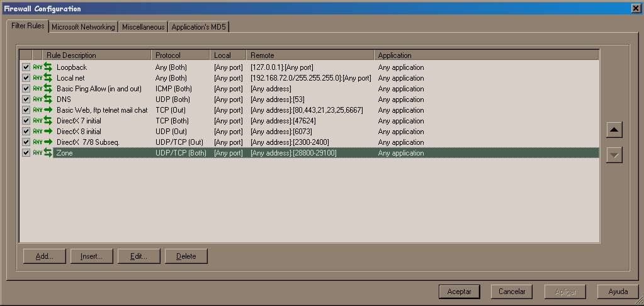The width and height of the screenshot is (644, 306).
Task: Click the bidirectional arrow icon of Loopback rule
Action: pos(48,67)
